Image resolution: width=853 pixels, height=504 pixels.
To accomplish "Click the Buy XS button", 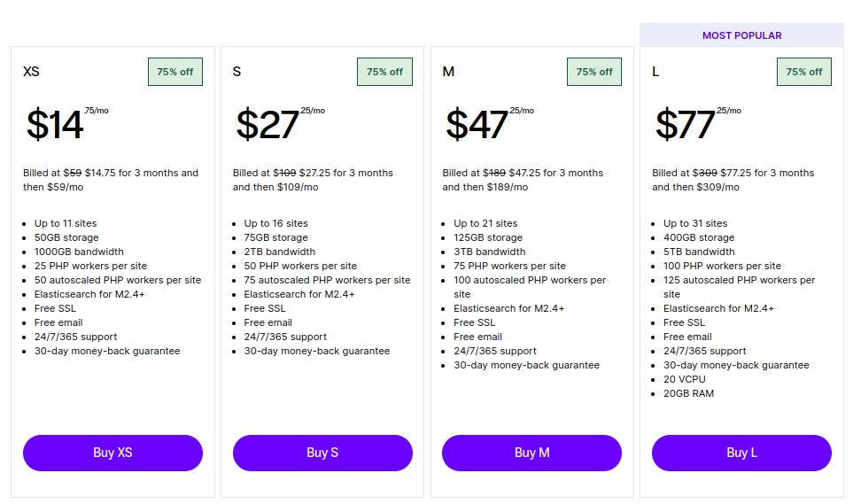I will pyautogui.click(x=112, y=453).
